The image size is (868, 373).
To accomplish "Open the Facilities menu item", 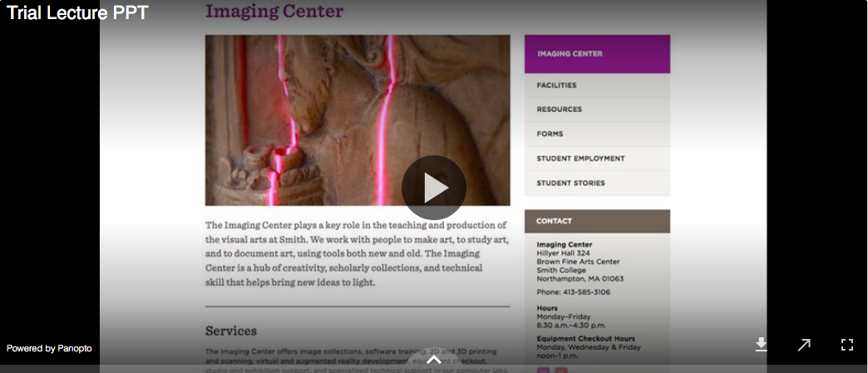I will (597, 86).
